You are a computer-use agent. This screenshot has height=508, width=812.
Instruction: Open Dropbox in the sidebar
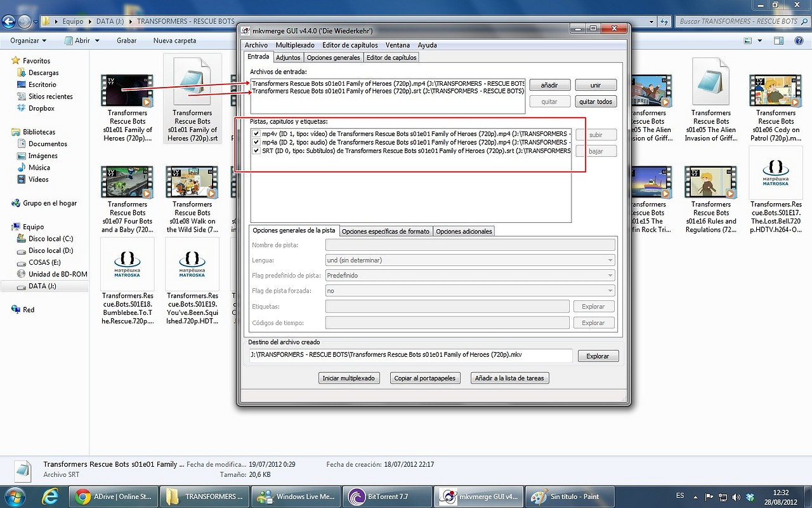coord(41,109)
